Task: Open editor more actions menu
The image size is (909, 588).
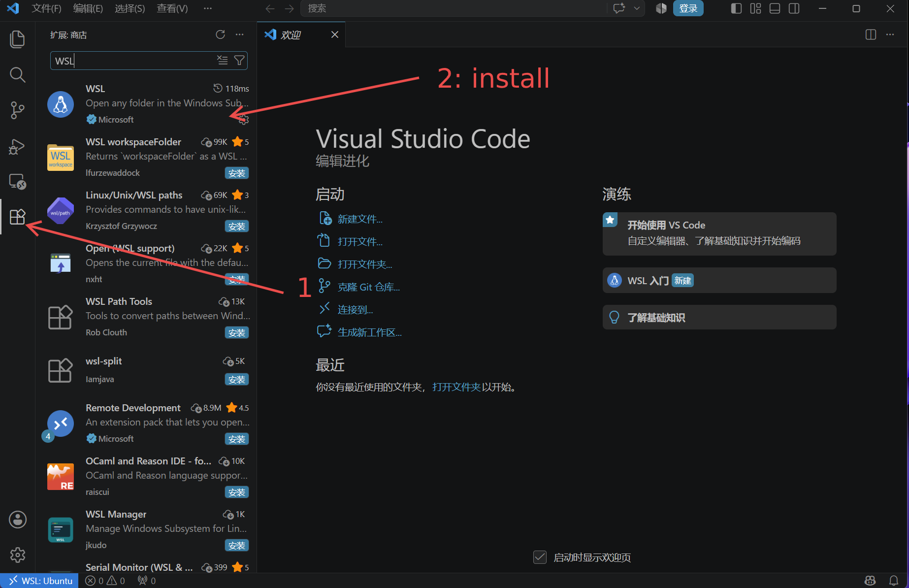Action: tap(890, 34)
